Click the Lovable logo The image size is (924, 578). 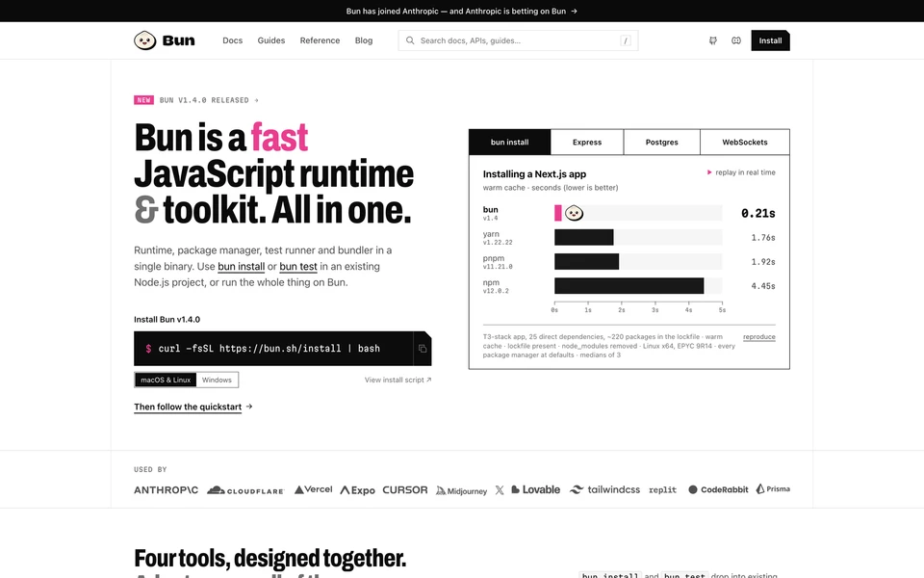pos(536,489)
